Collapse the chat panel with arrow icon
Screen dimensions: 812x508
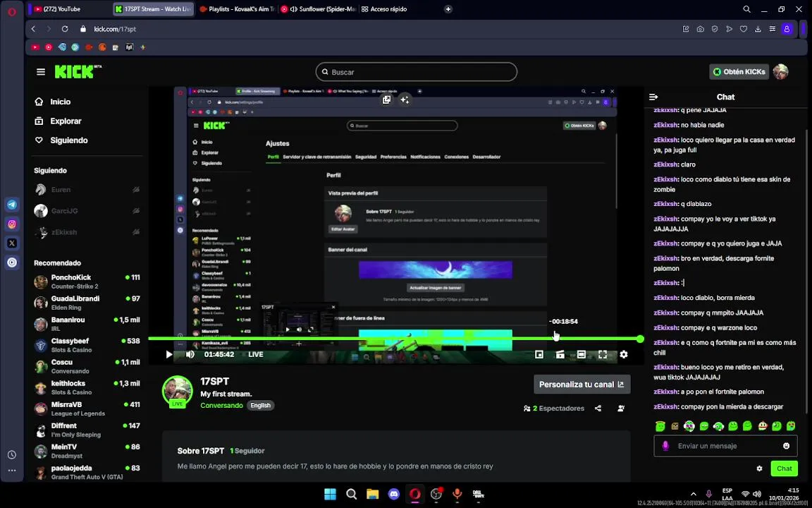click(x=653, y=97)
